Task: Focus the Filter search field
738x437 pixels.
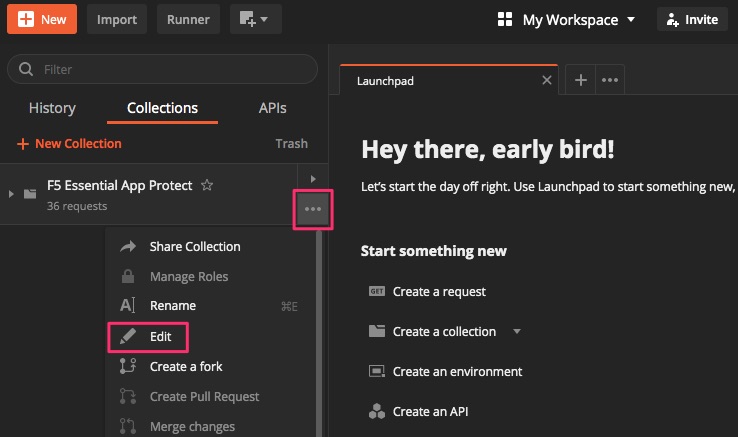Action: pyautogui.click(x=162, y=69)
